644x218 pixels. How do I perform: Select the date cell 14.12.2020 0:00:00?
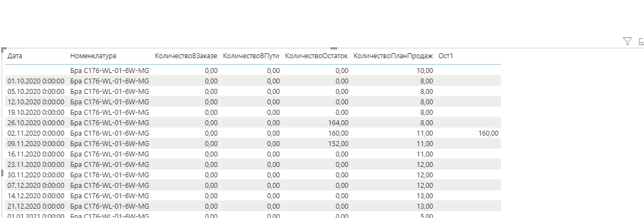36,196
